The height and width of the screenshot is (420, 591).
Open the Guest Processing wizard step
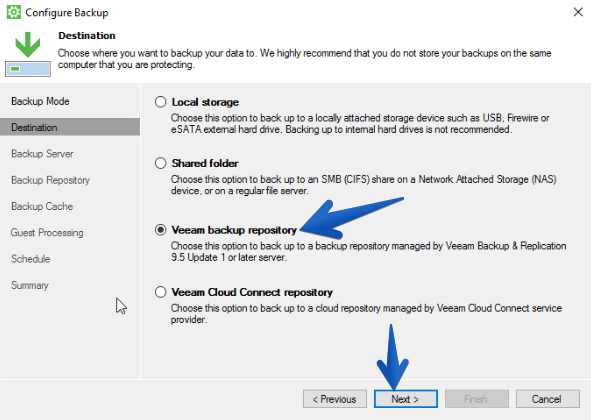click(47, 233)
